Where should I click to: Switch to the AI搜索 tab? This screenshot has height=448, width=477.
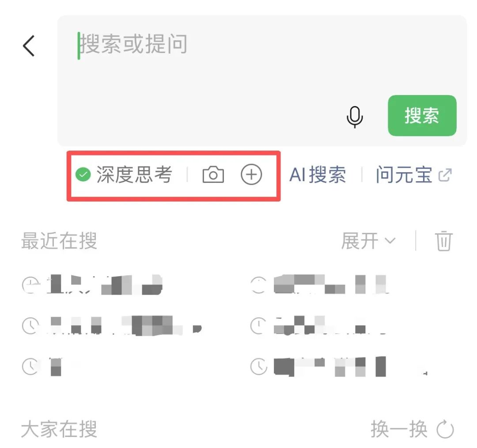[318, 175]
